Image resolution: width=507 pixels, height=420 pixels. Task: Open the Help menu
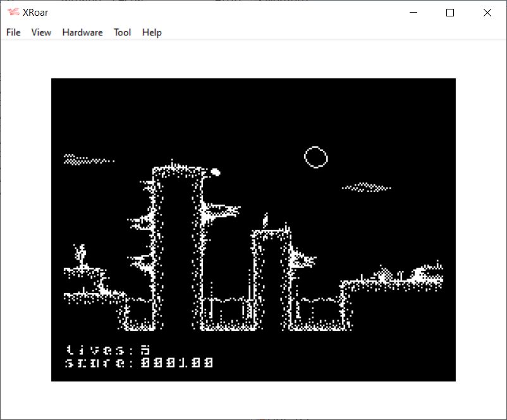pos(152,32)
